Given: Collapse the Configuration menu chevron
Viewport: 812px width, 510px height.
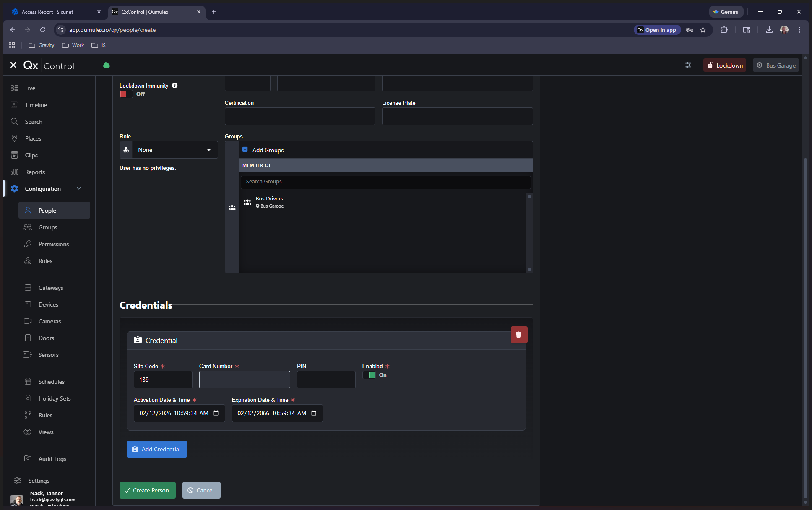Looking at the screenshot, I should (79, 189).
